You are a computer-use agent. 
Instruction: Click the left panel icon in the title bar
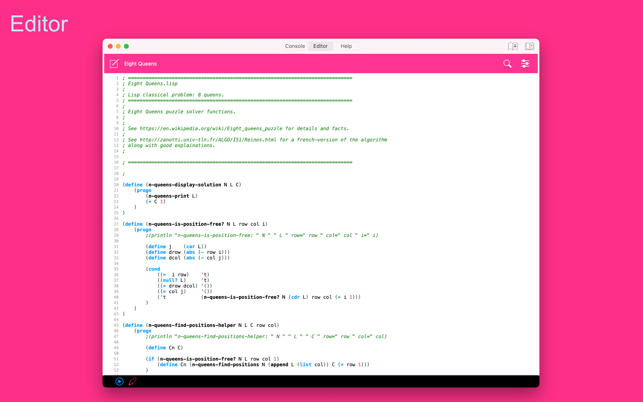(513, 46)
